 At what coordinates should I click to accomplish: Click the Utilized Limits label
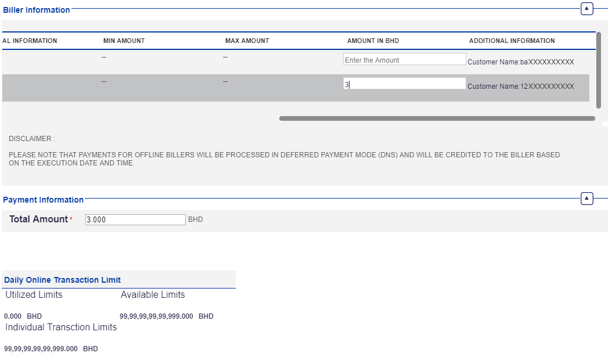click(x=34, y=295)
